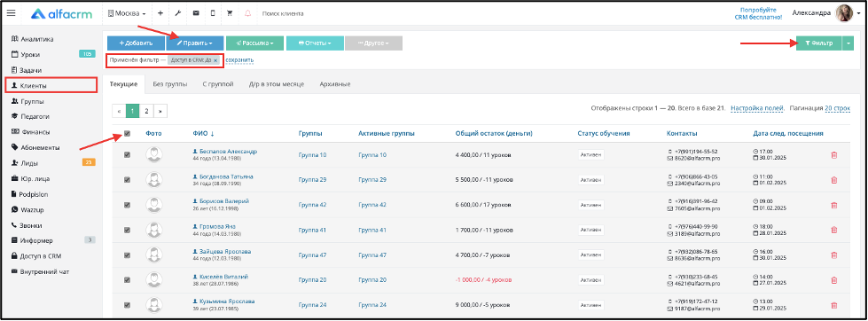Click the Поиск клиента search field
The width and height of the screenshot is (868, 321).
pos(283,13)
